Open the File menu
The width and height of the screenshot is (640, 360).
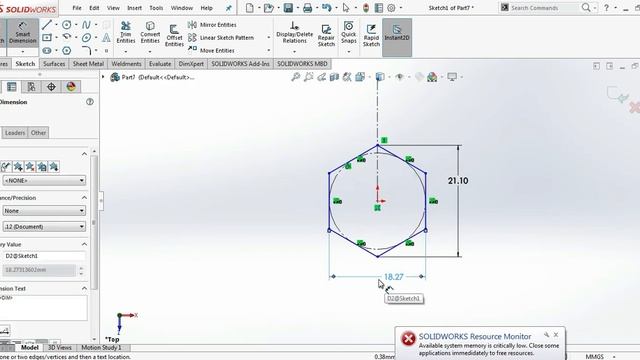(x=77, y=8)
